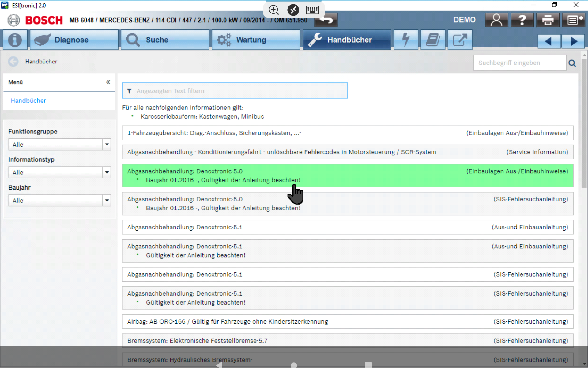Click the Bosch logo emblem
The height and width of the screenshot is (368, 588).
[x=13, y=20]
